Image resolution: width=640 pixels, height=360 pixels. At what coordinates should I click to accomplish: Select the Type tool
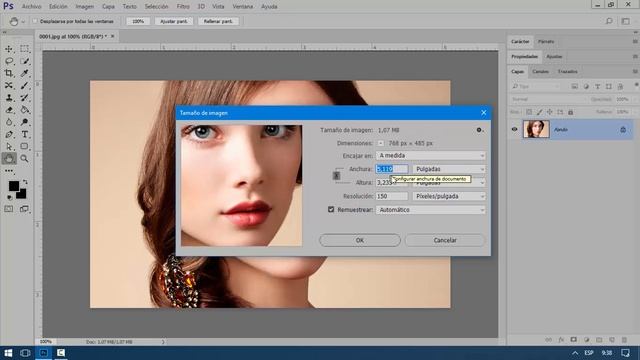[x=24, y=134]
